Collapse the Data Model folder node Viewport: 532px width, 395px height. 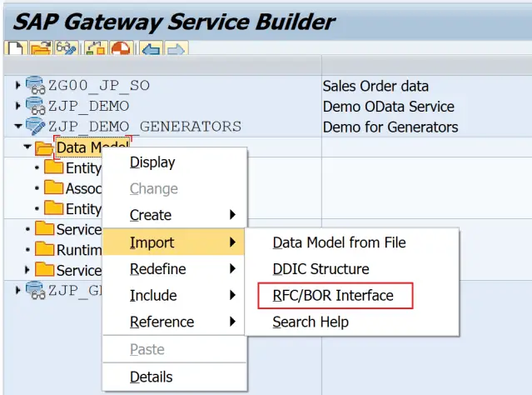click(27, 148)
